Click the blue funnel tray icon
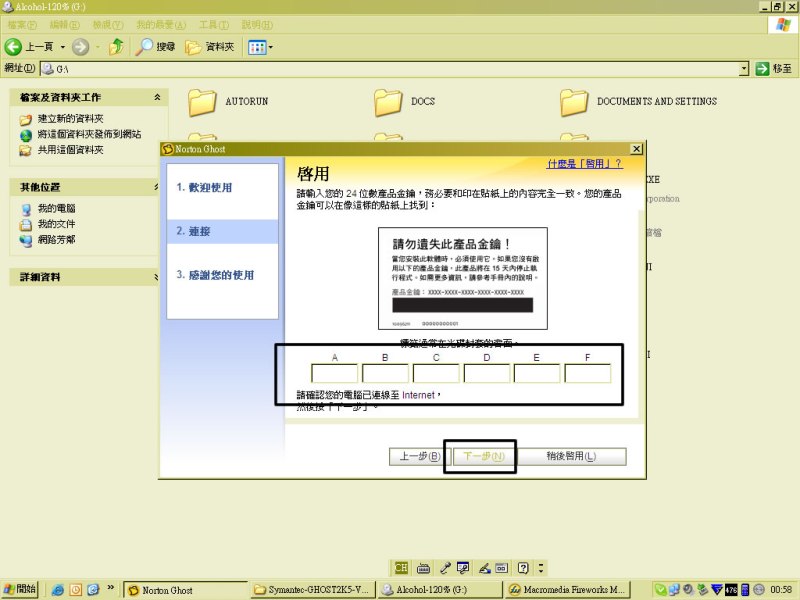This screenshot has height=600, width=800. (x=717, y=590)
